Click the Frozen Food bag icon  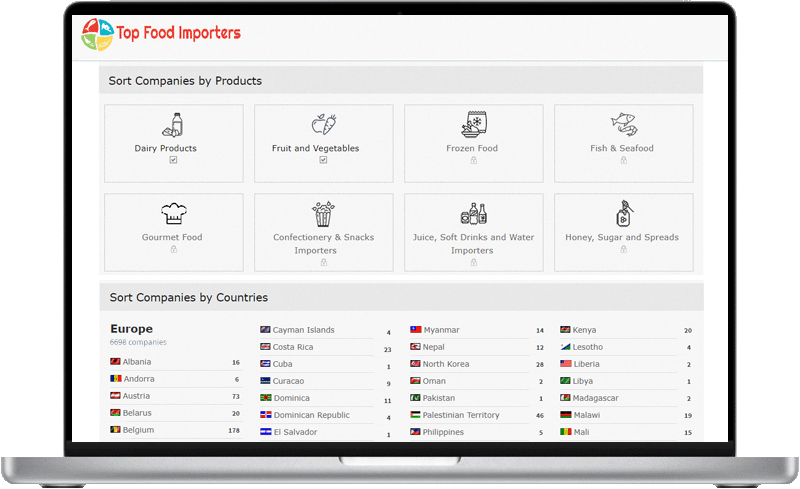(473, 125)
